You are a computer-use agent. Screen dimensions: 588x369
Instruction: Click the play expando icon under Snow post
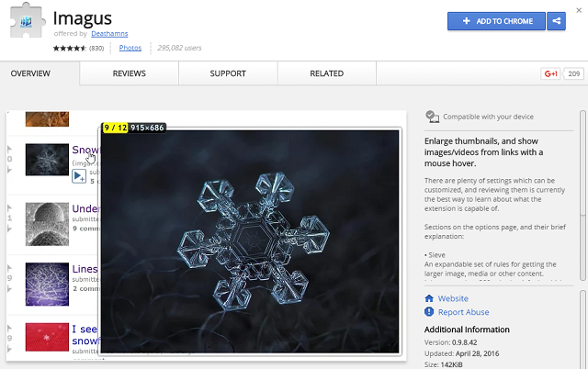pyautogui.click(x=79, y=176)
